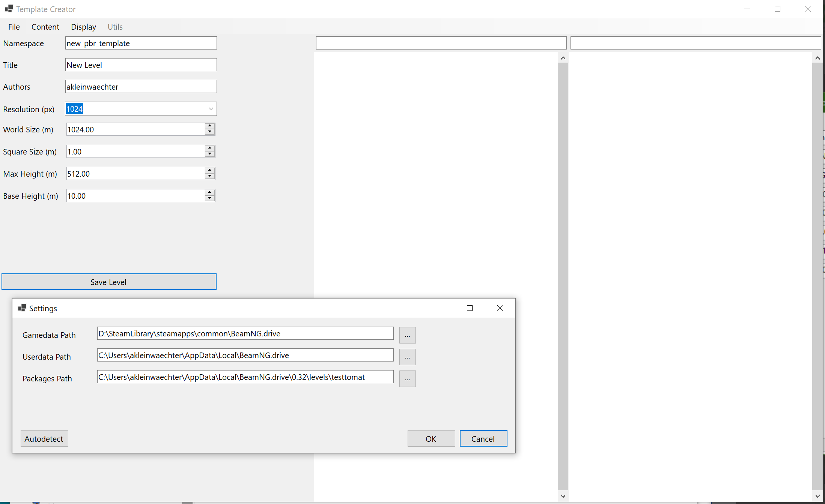Decrease Square Size with down arrow
The width and height of the screenshot is (825, 504).
[x=210, y=154]
